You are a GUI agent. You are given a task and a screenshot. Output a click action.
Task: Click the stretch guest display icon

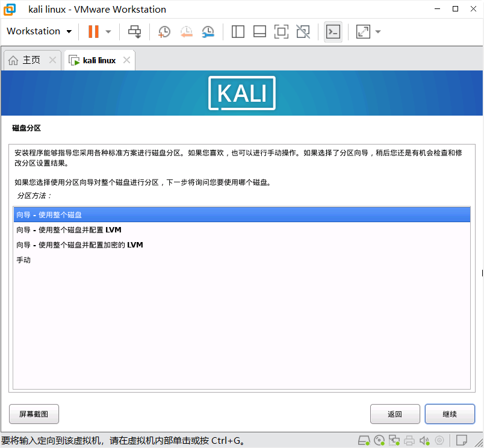(363, 31)
